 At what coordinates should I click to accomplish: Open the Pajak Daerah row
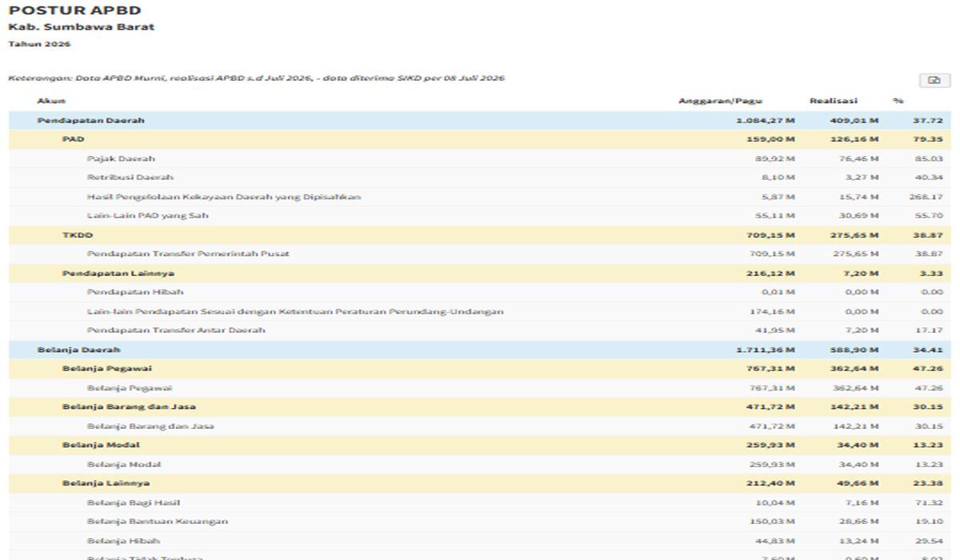(x=480, y=158)
